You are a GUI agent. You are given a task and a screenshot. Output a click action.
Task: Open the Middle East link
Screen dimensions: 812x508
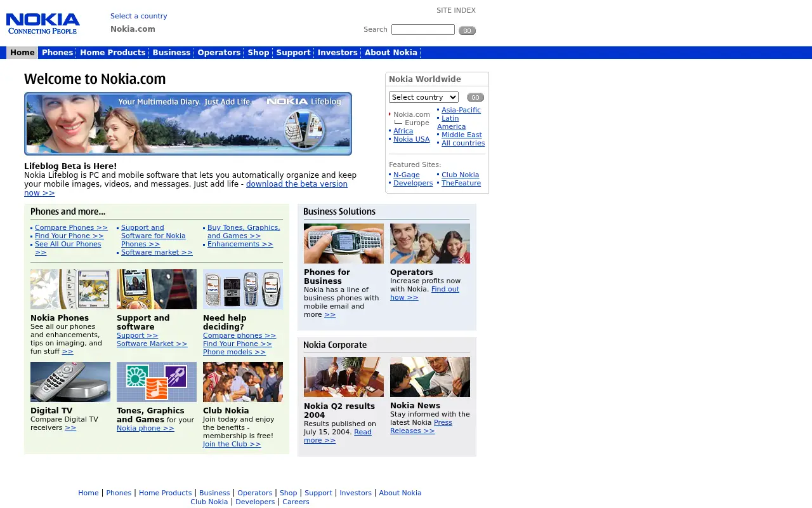462,135
